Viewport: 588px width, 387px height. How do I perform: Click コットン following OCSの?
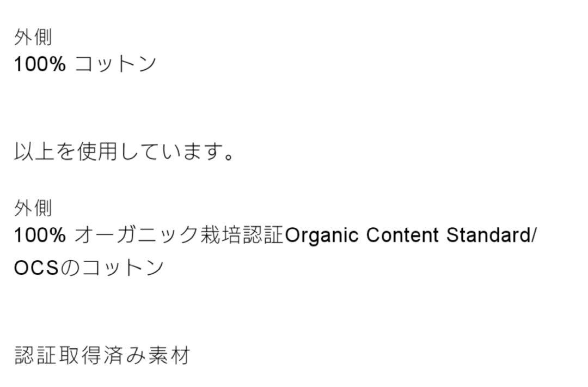click(123, 268)
